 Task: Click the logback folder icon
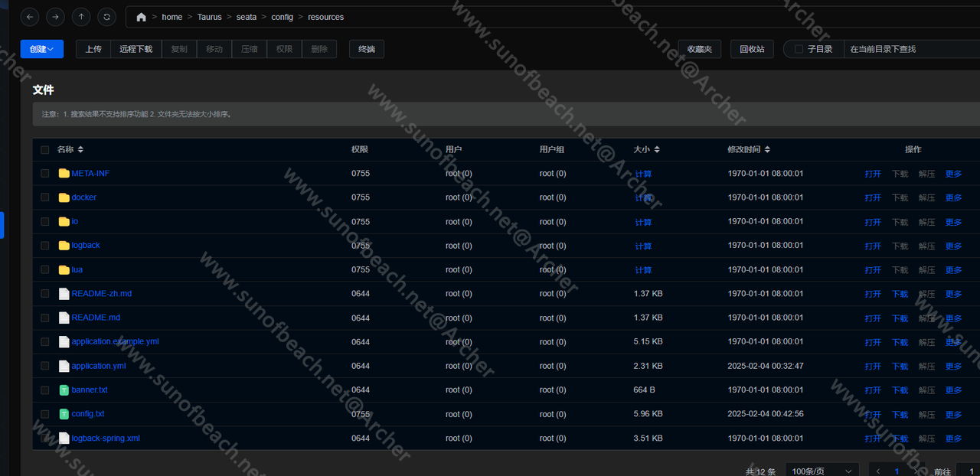64,246
